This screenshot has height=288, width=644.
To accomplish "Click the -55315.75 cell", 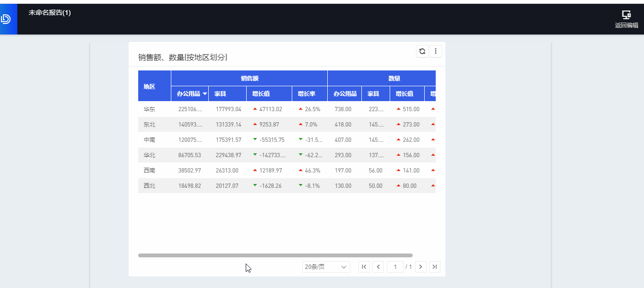I will pyautogui.click(x=269, y=140).
